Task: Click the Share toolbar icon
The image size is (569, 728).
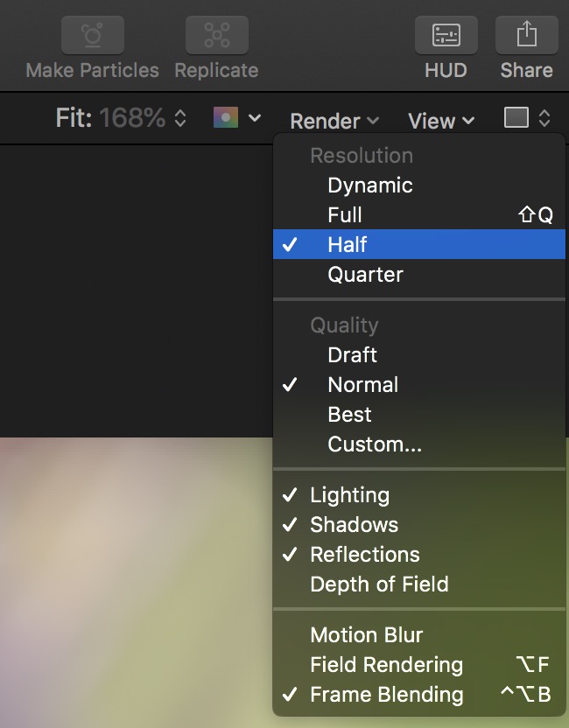Action: point(526,35)
